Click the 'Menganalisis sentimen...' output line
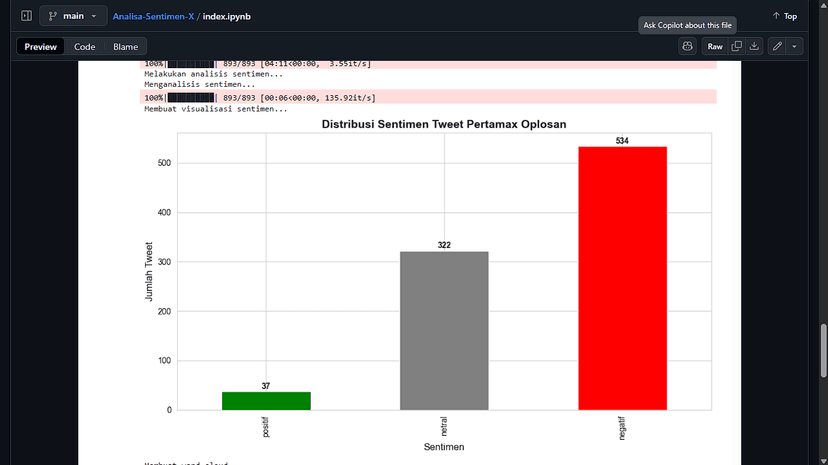Viewport: 828px width, 465px height. pos(200,84)
